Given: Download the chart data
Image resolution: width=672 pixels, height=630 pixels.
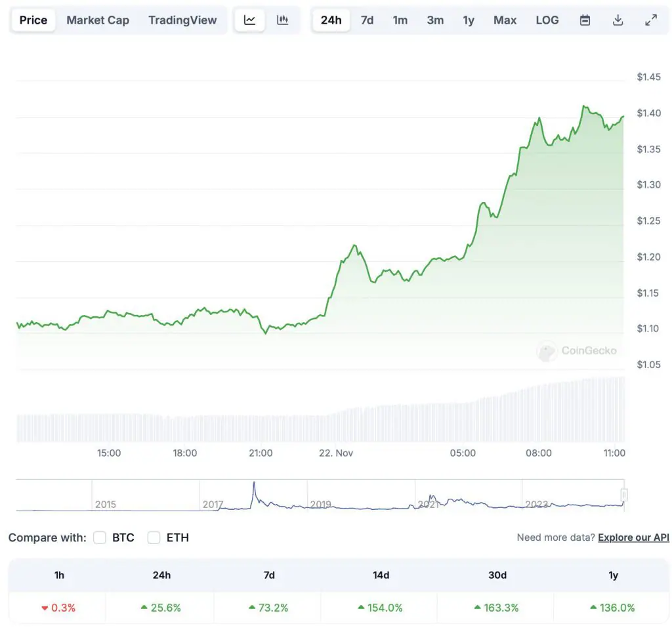Looking at the screenshot, I should point(618,20).
